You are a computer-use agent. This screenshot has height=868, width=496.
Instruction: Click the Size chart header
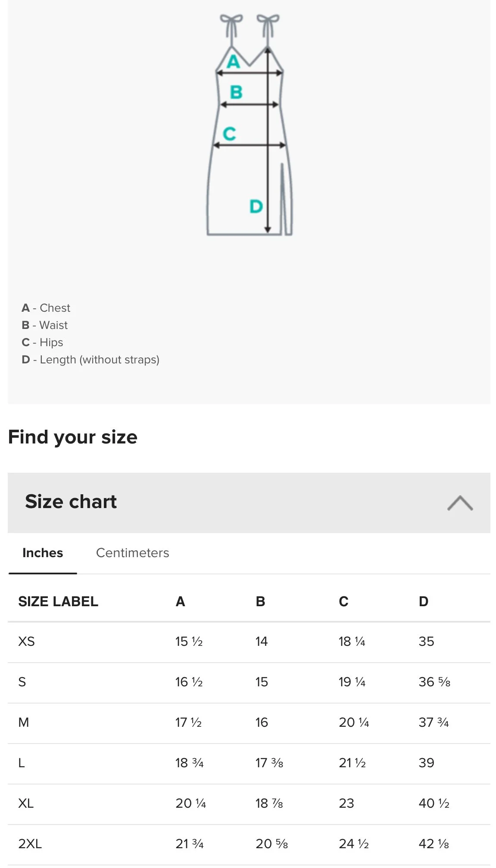[249, 502]
